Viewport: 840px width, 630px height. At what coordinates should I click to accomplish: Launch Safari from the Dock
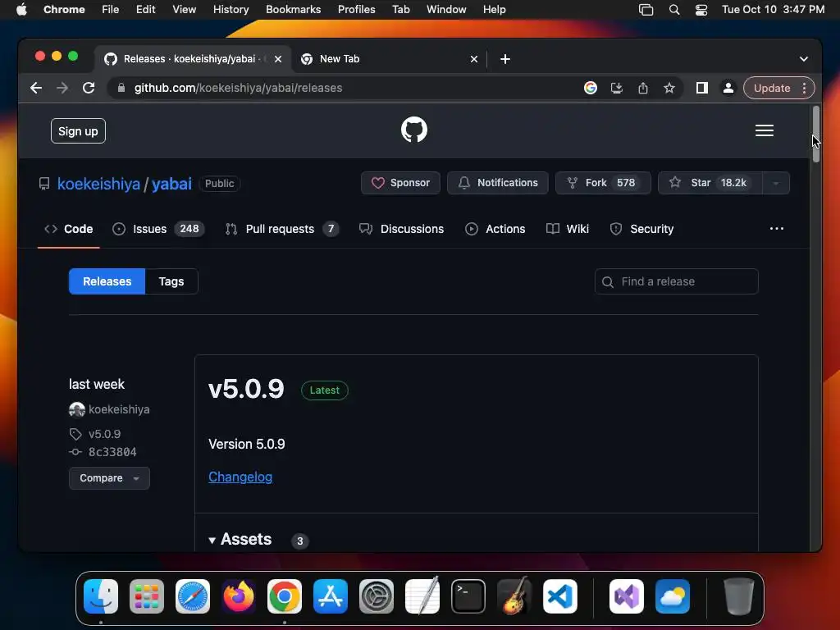pyautogui.click(x=193, y=596)
